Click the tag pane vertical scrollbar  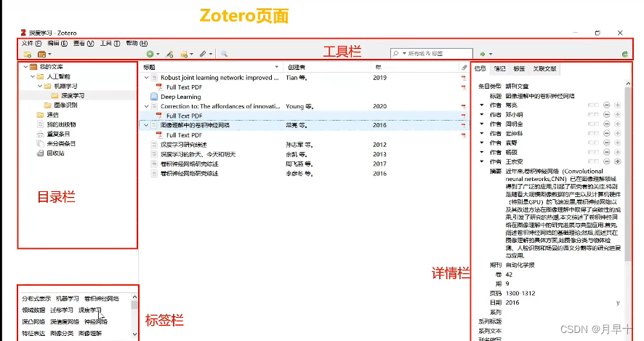tap(134, 316)
